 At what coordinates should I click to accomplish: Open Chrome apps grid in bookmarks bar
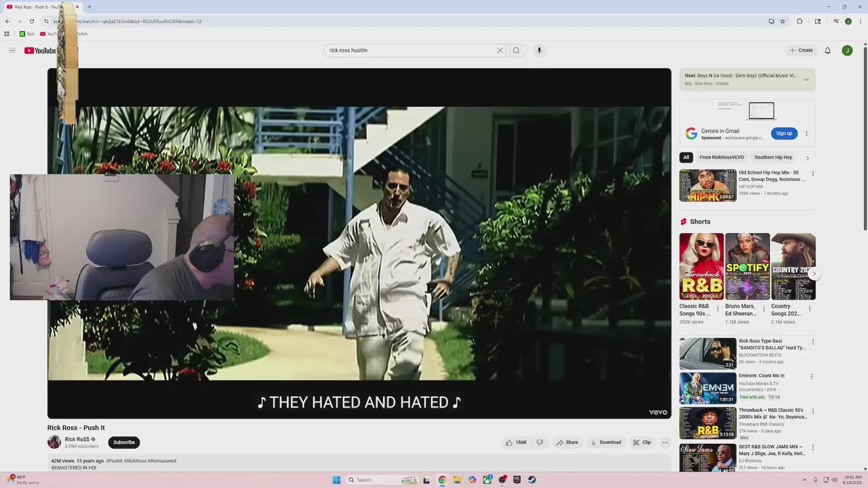tap(7, 34)
